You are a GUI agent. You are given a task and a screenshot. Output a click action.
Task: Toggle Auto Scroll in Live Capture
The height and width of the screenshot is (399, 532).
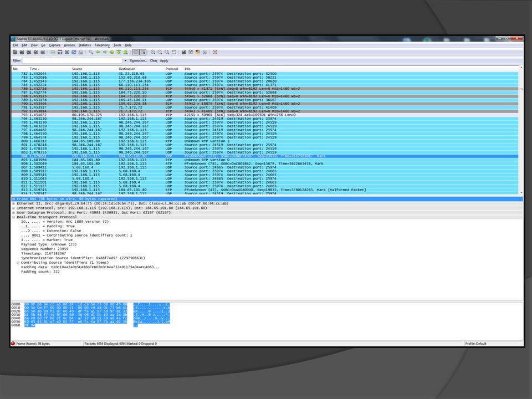coord(143,52)
